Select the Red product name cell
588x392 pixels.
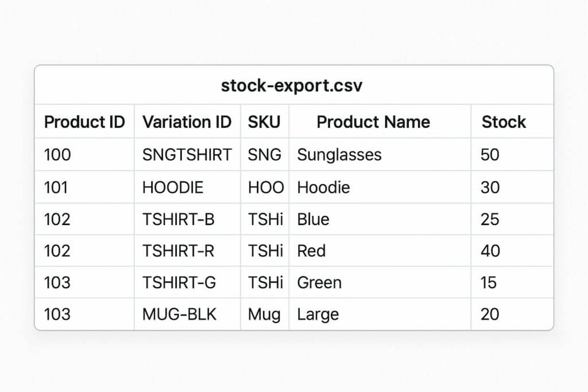pyautogui.click(x=311, y=251)
